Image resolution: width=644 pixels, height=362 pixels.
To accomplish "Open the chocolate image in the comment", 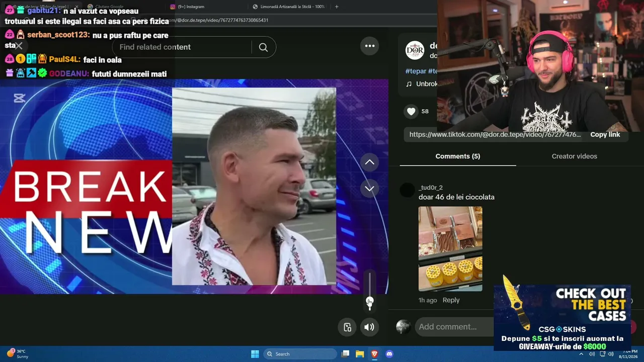I will (x=450, y=249).
